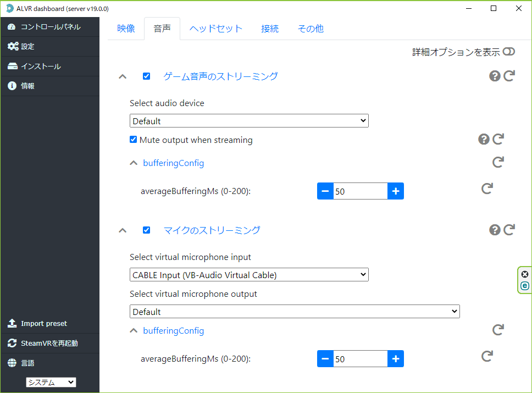Reset マイクのストリーミング to default
This screenshot has width=532, height=393.
[x=509, y=230]
